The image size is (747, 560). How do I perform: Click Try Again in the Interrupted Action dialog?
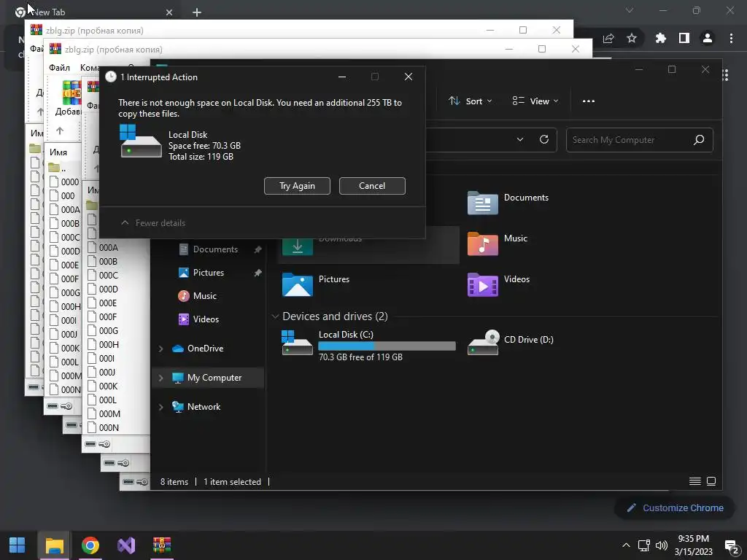click(297, 186)
